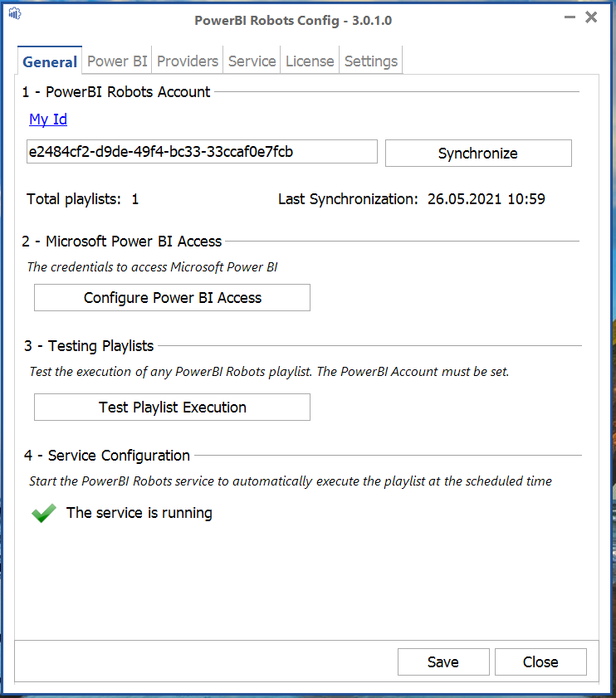This screenshot has height=698, width=616.
Task: Click the PowerBI Robots app icon in title bar
Action: point(14,14)
